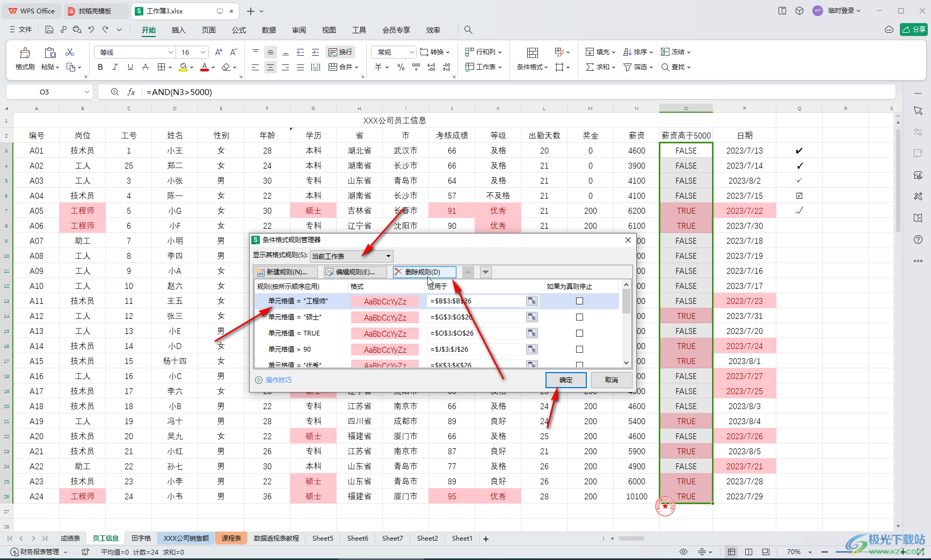The width and height of the screenshot is (931, 560).
Task: Open the 视图 (View) ribbon tab
Action: pyautogui.click(x=329, y=30)
